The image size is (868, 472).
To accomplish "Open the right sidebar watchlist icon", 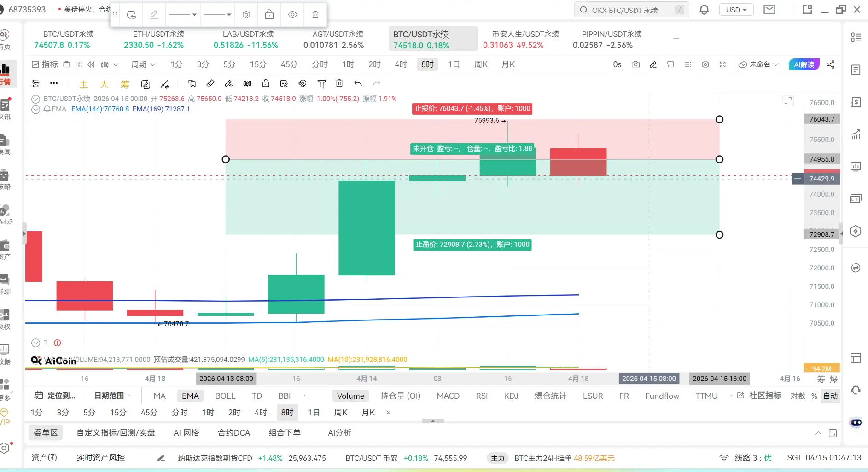I will [856, 37].
